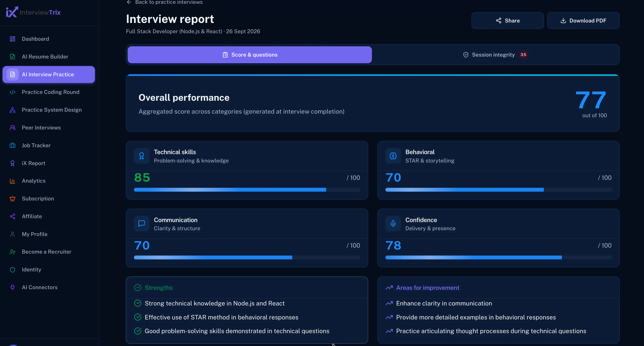The height and width of the screenshot is (346, 644).
Task: Click the Practice Coding Round code icon
Action: pyautogui.click(x=12, y=92)
